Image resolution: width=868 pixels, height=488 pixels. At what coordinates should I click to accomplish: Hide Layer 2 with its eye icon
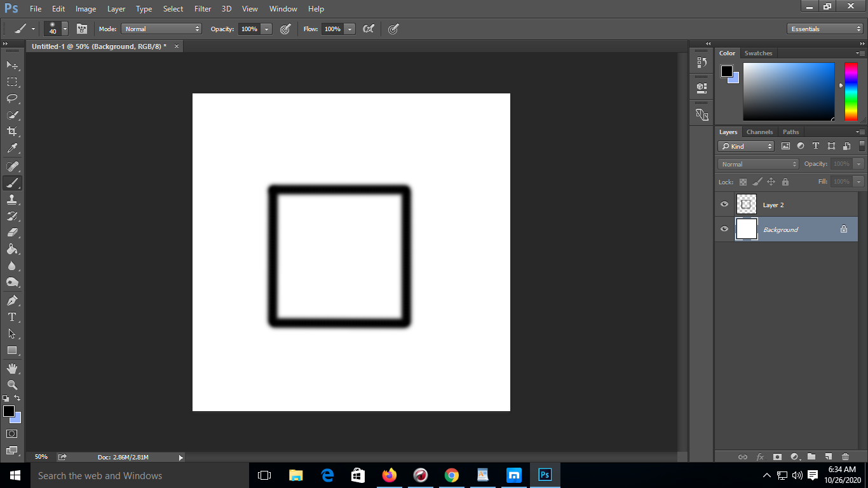tap(724, 205)
